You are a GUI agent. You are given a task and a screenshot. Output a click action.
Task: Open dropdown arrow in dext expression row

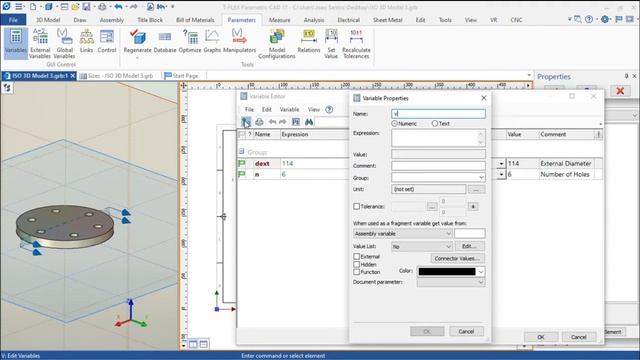point(501,164)
